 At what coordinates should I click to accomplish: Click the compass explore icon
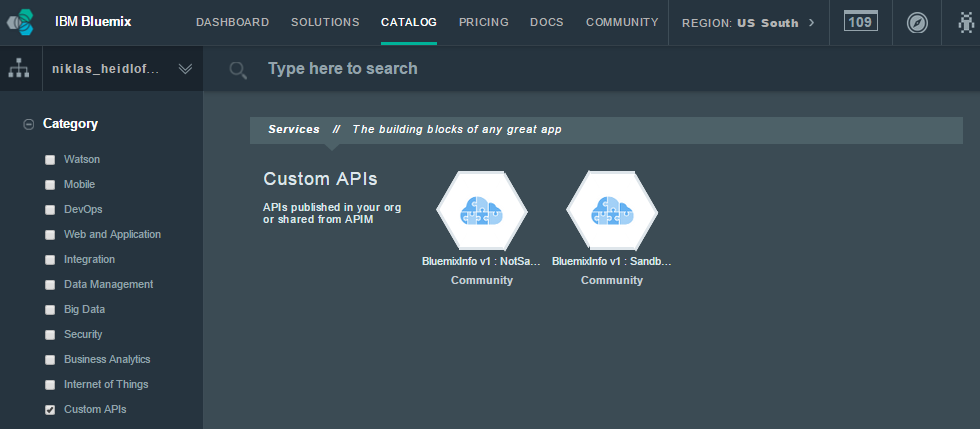point(917,23)
